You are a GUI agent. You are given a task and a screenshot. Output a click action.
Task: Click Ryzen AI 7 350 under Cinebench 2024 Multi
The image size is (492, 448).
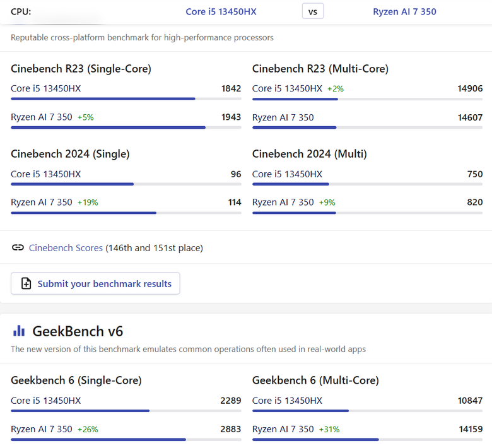(x=283, y=202)
